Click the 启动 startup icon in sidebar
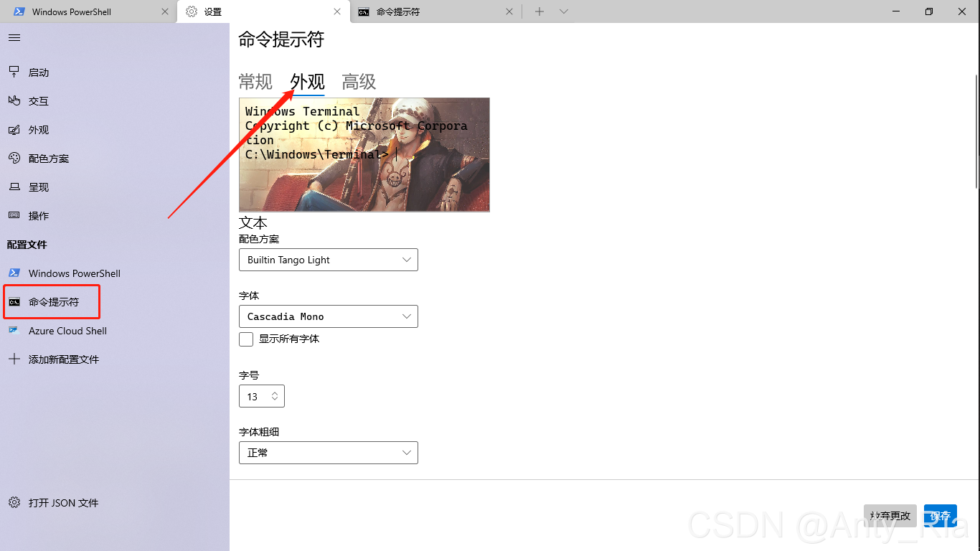 (14, 72)
